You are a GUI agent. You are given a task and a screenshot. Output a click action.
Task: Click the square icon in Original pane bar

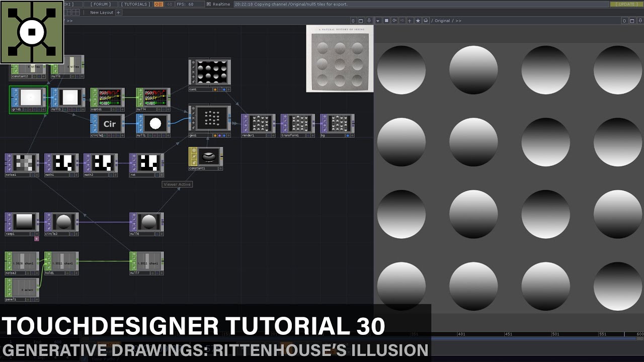[x=386, y=21]
